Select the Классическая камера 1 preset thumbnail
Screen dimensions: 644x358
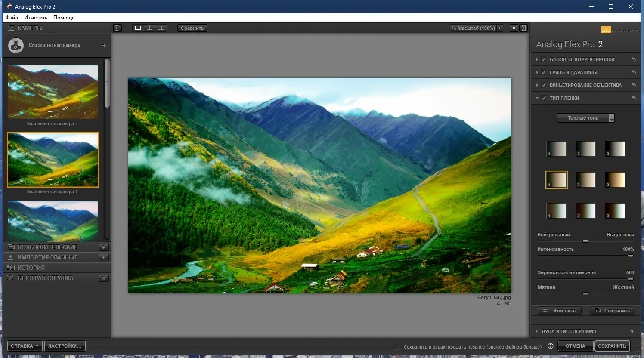tap(53, 92)
